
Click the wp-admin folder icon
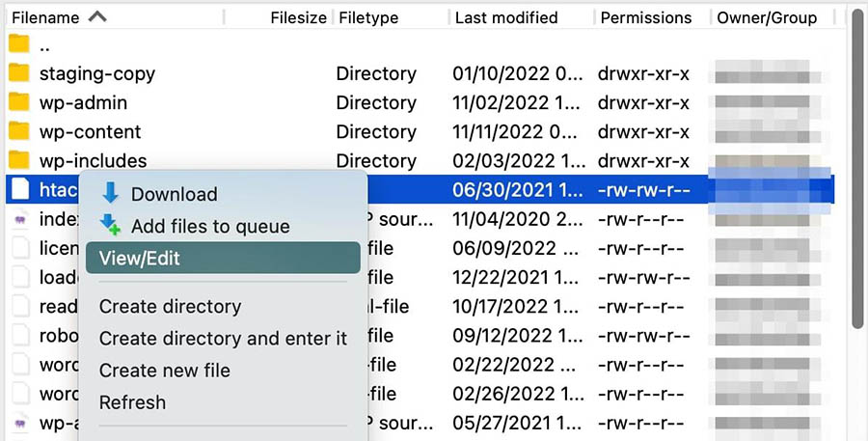coord(18,102)
